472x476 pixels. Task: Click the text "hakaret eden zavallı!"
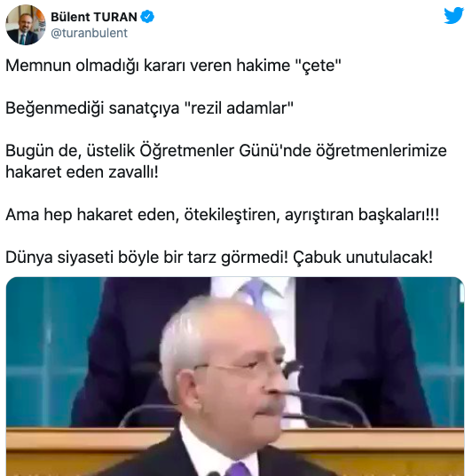[x=82, y=172]
